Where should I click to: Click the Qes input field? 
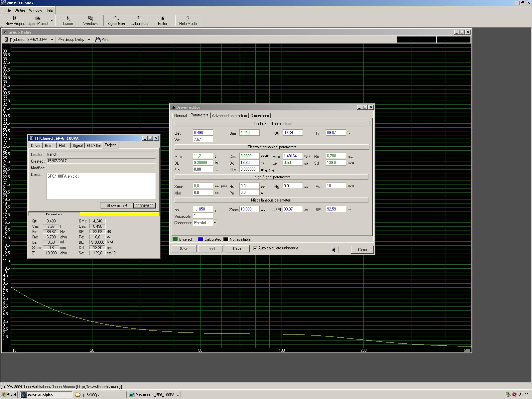tap(202, 133)
